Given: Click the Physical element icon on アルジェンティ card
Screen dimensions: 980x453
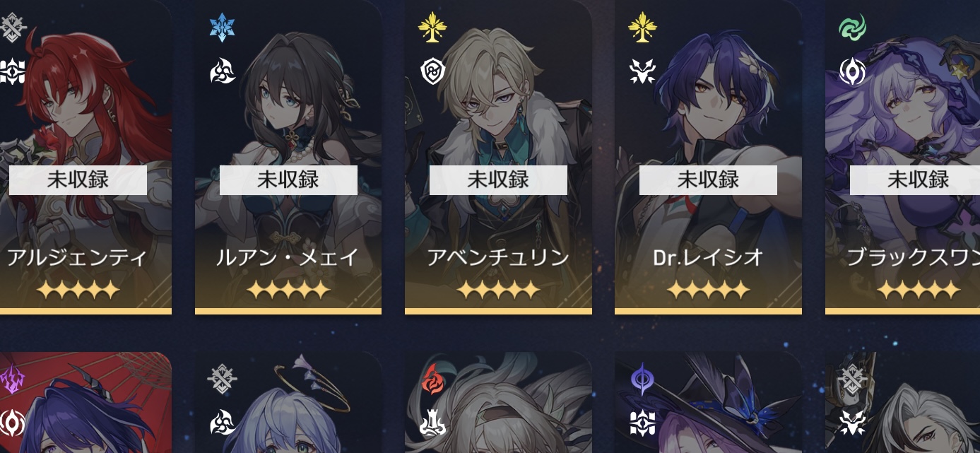Looking at the screenshot, I should pos(12,28).
